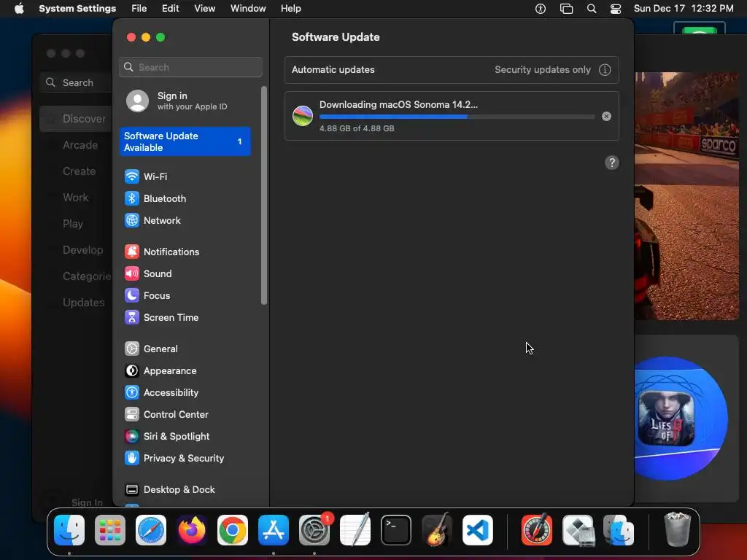Launch Google Chrome from the Dock
The image size is (747, 560).
point(233,530)
